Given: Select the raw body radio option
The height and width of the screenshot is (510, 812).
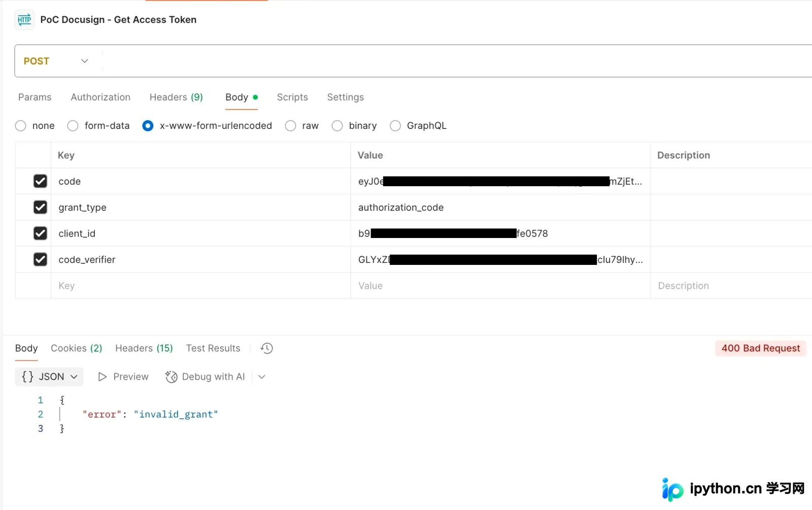Looking at the screenshot, I should (x=290, y=126).
